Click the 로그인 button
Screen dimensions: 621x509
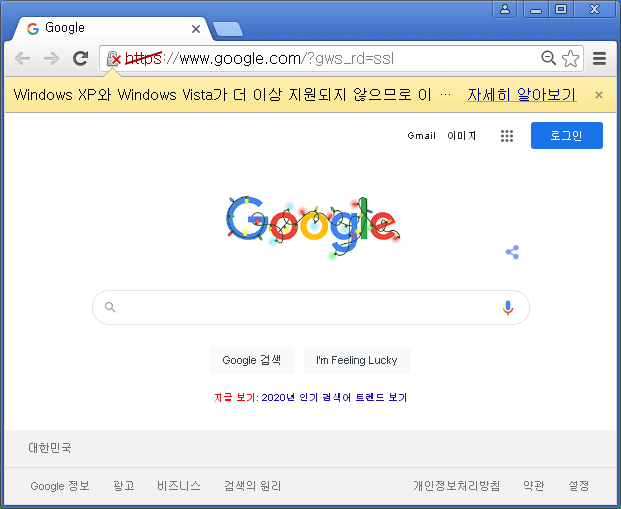click(x=567, y=135)
